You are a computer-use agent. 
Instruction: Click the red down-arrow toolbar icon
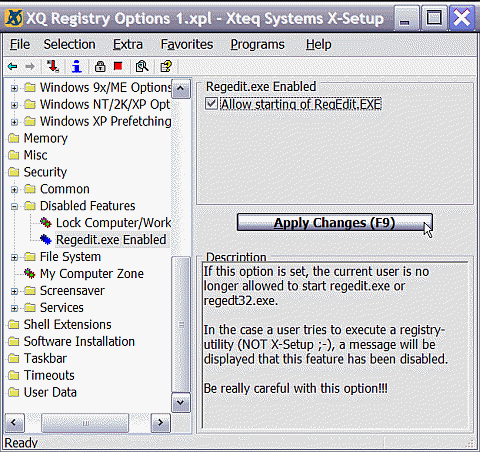53,66
